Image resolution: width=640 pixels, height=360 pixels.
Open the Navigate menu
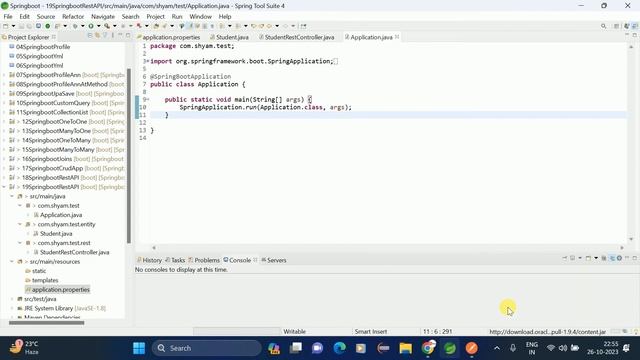(x=103, y=16)
